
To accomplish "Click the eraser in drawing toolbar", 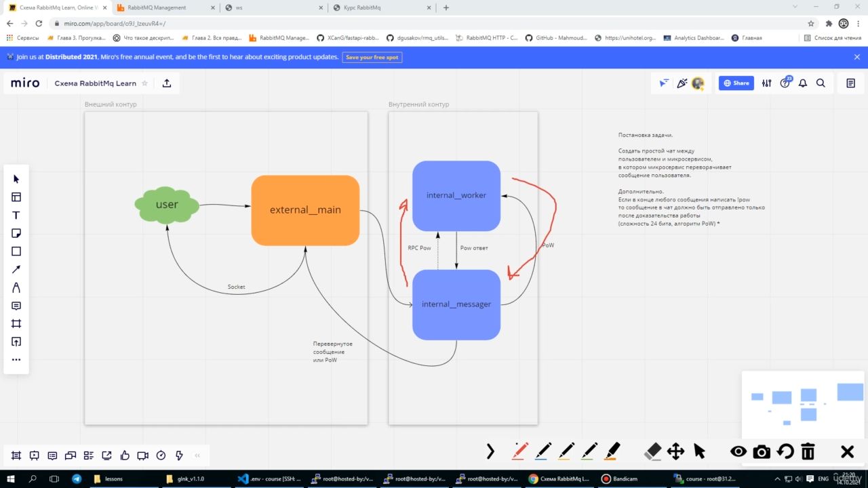I will (x=652, y=451).
